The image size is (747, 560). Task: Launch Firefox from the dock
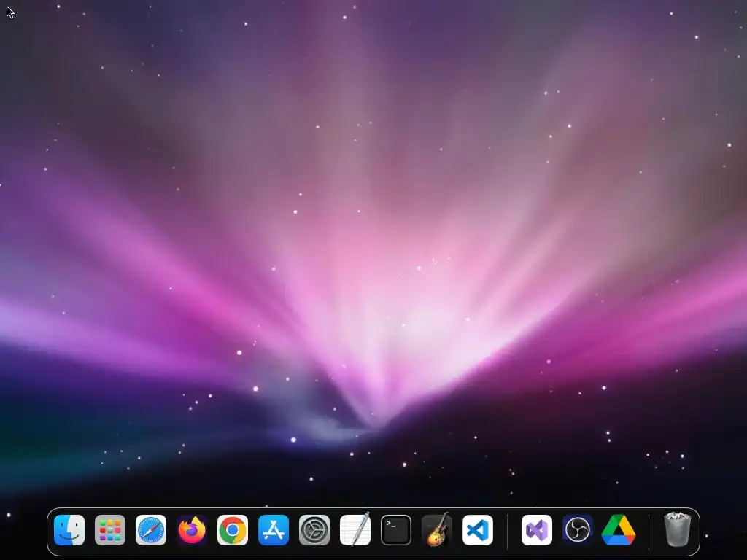(192, 530)
